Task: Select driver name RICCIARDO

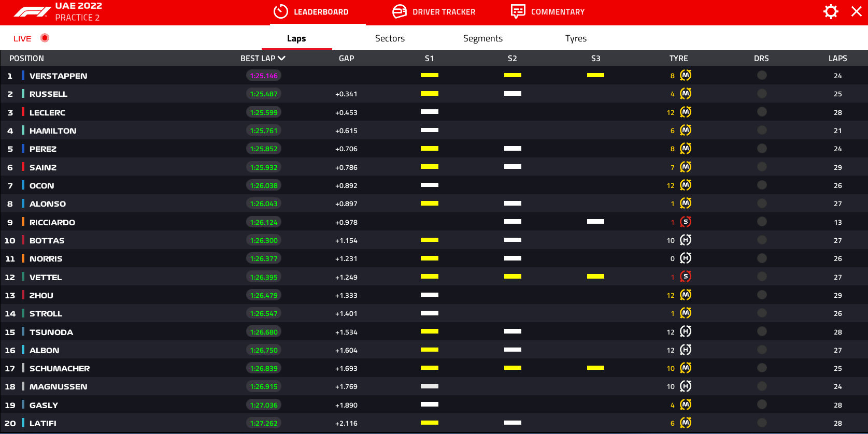Action: click(x=52, y=222)
